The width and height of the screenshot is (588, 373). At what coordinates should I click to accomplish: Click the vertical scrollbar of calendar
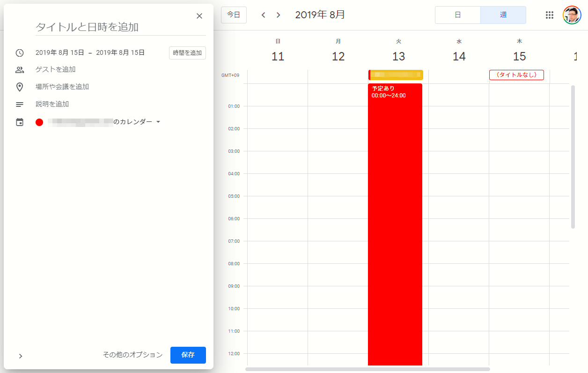point(573,157)
